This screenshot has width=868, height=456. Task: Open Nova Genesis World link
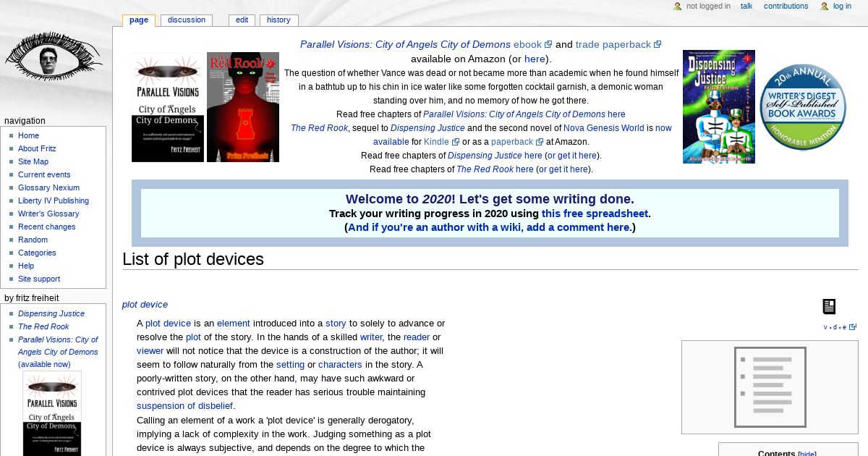pyautogui.click(x=604, y=128)
